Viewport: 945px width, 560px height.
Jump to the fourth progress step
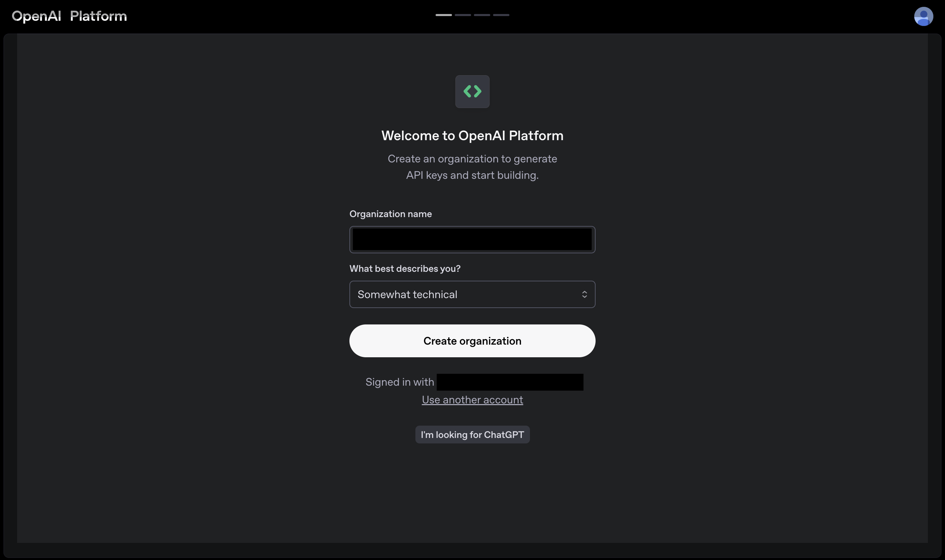(x=501, y=15)
